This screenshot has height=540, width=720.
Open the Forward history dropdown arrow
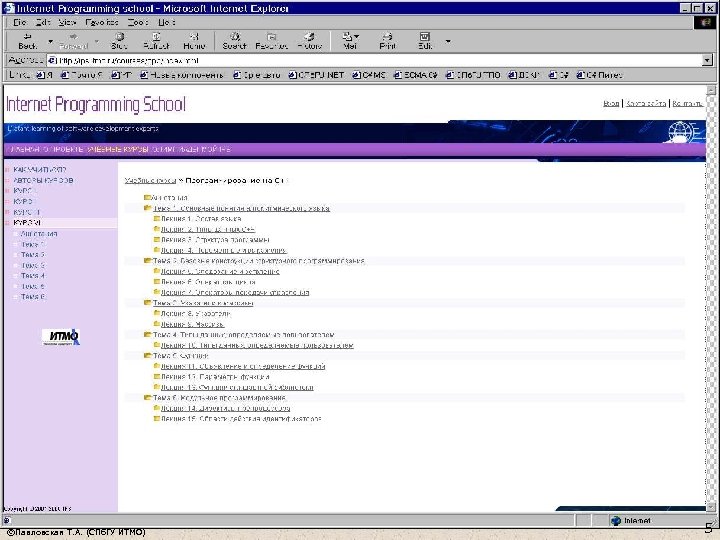tap(96, 41)
